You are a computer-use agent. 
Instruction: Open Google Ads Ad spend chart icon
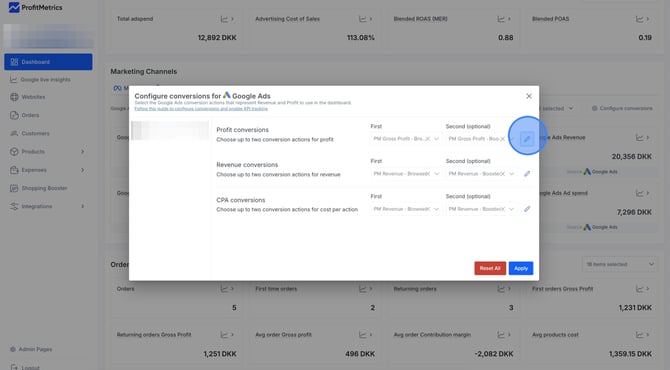click(639, 193)
